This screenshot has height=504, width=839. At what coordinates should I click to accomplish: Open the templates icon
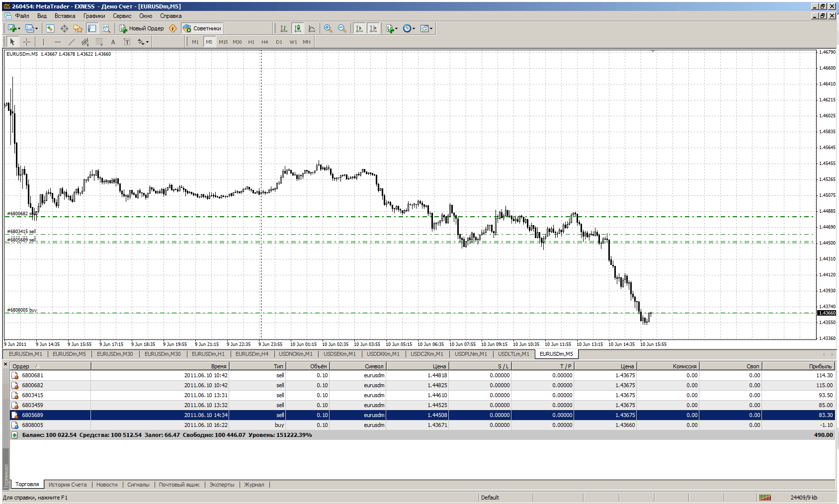(x=424, y=28)
